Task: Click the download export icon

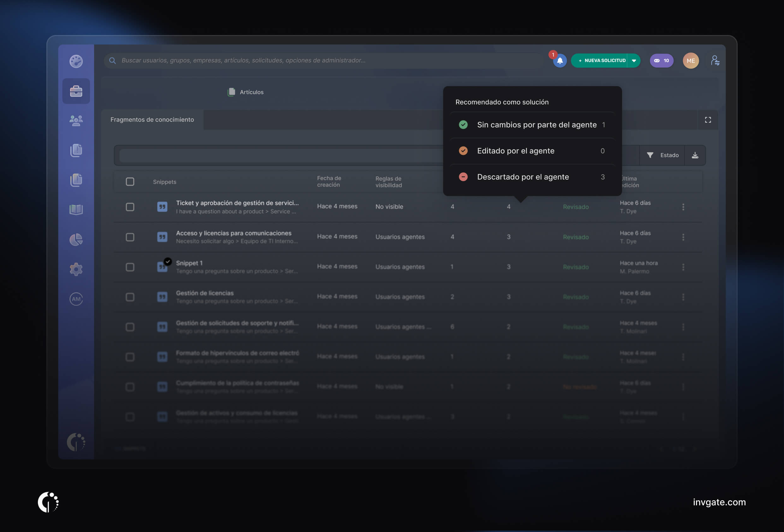Action: pyautogui.click(x=695, y=155)
